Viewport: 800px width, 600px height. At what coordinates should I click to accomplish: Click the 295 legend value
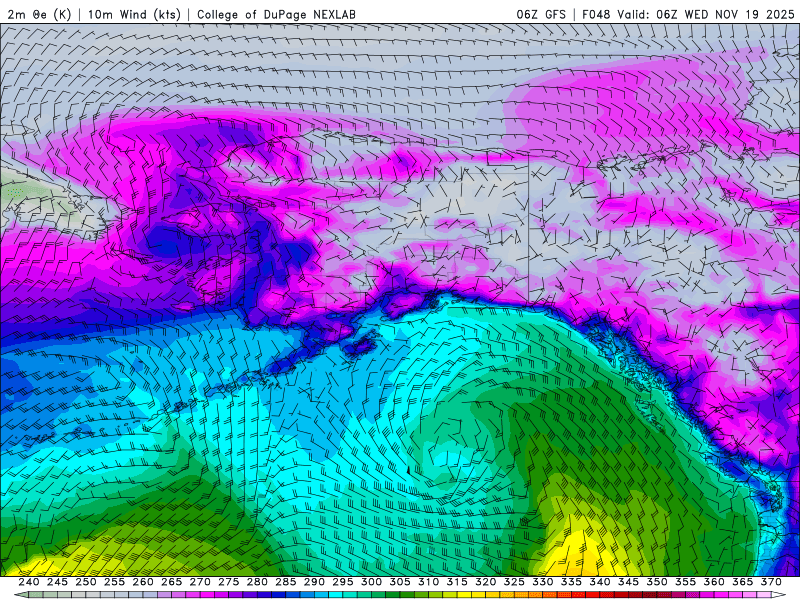tap(343, 582)
